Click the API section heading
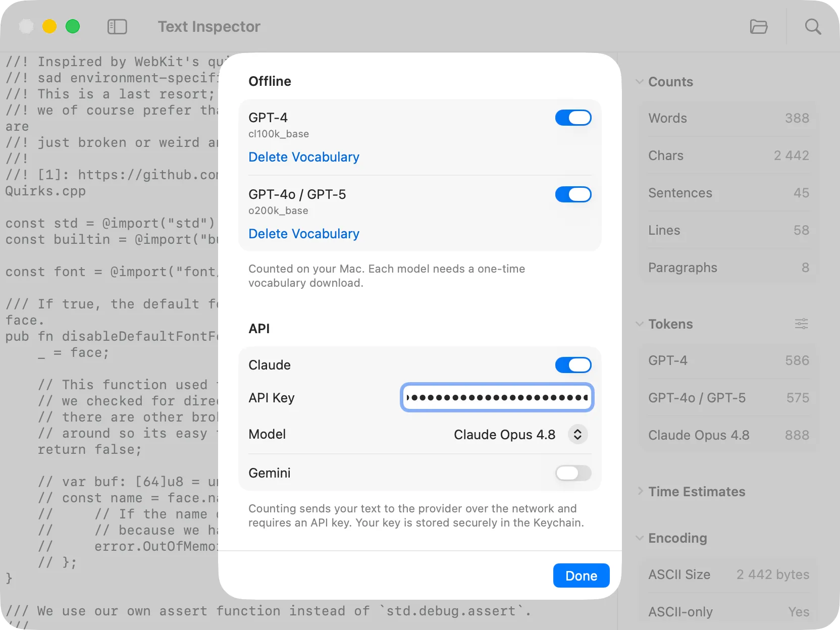Viewport: 840px width, 630px height. point(259,329)
